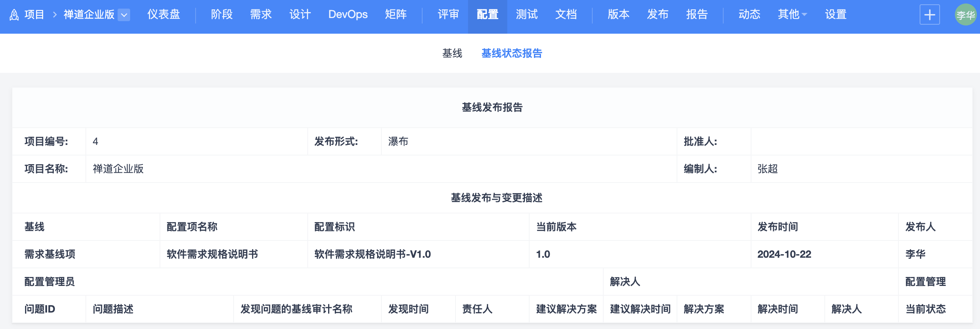This screenshot has width=980, height=329.
Task: Click the ZenTao project logo icon
Action: pyautogui.click(x=14, y=15)
